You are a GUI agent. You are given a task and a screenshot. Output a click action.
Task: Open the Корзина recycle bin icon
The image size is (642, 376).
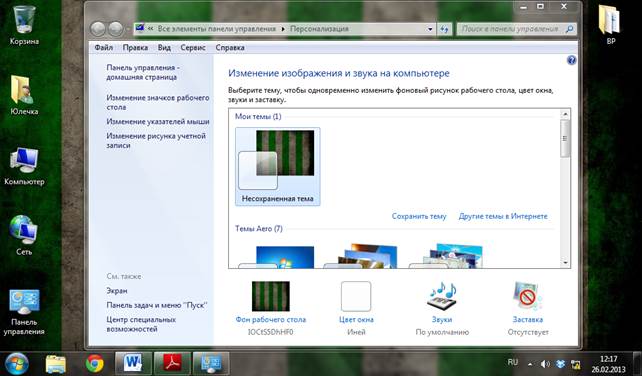(x=24, y=25)
